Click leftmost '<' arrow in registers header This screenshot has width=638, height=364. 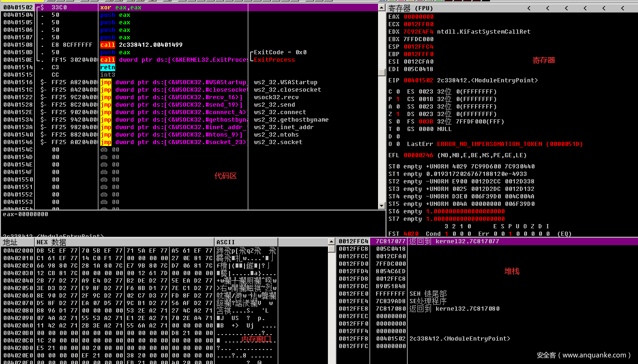tap(528, 8)
